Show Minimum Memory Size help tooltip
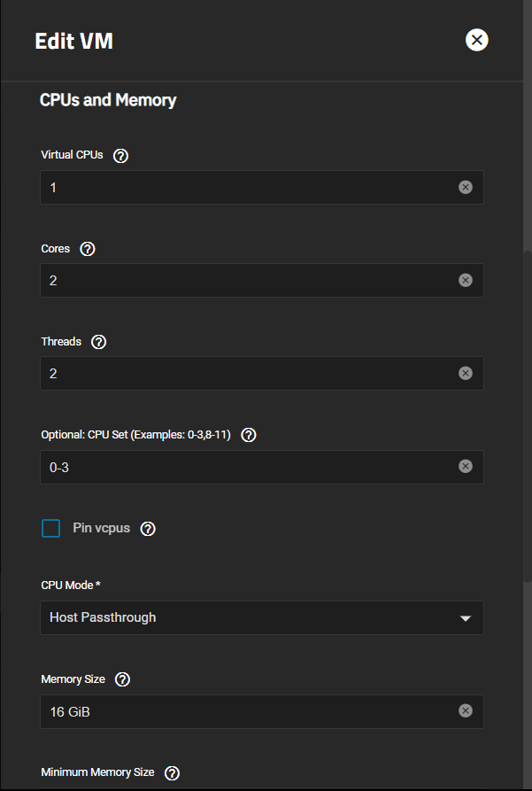 [172, 772]
